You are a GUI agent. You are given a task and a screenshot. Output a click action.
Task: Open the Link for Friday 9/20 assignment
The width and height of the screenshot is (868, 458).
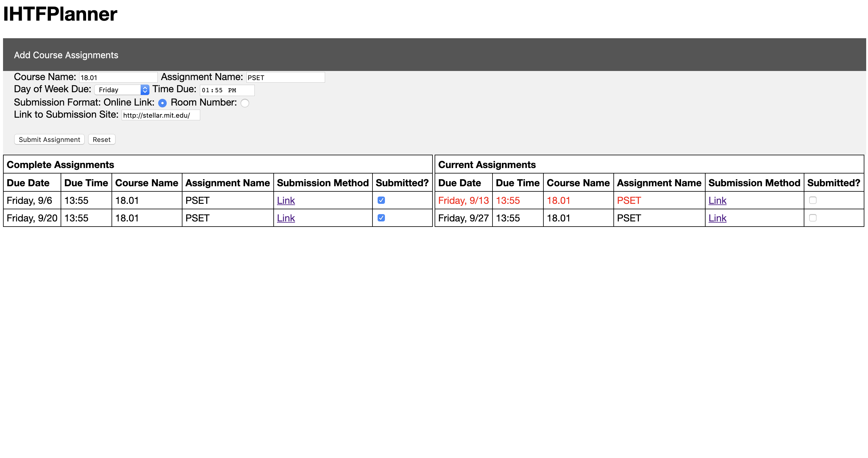(286, 218)
